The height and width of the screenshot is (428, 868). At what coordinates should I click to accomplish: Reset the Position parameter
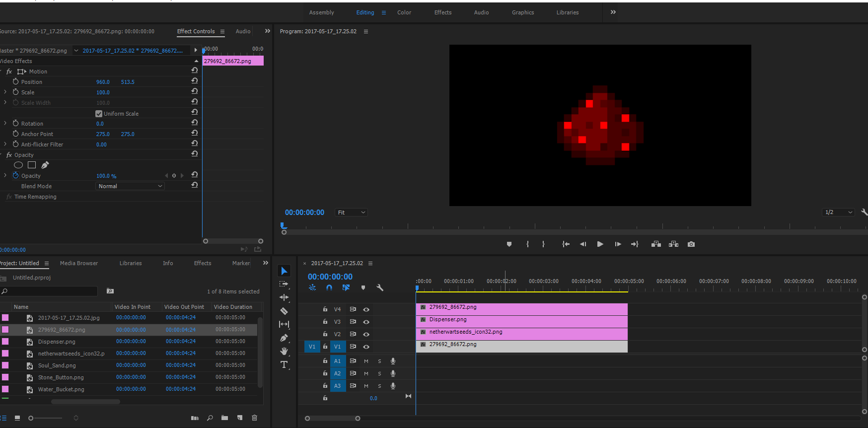195,80
